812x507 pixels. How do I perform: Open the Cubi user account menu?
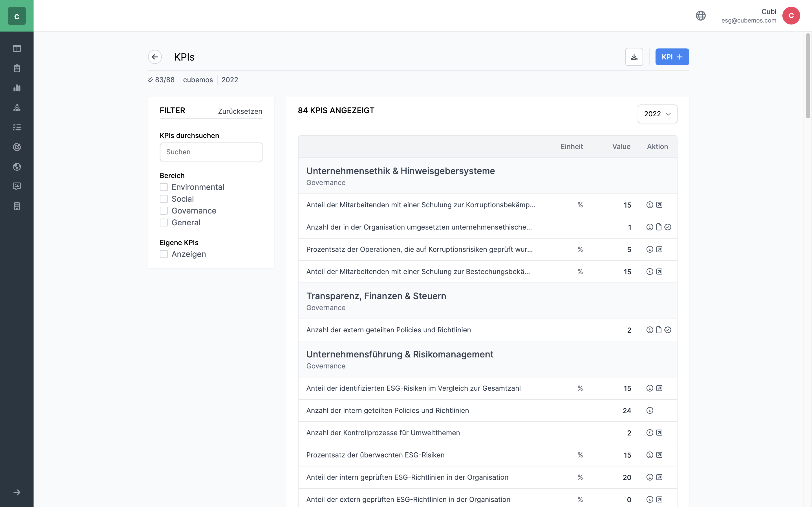791,16
